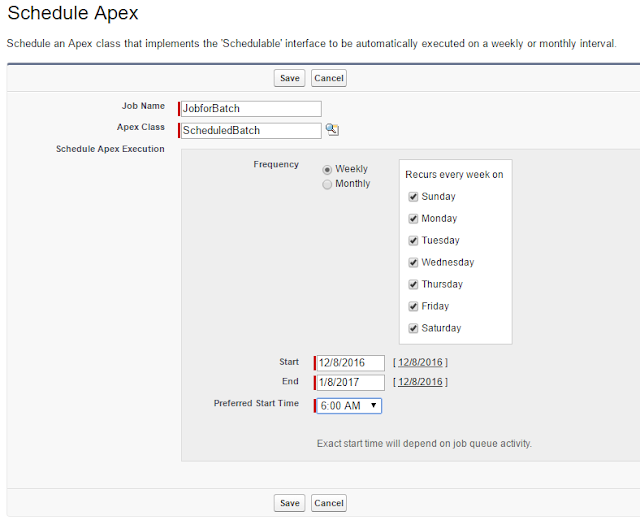Focus the Job Name text field
640x529 pixels.
(x=251, y=109)
